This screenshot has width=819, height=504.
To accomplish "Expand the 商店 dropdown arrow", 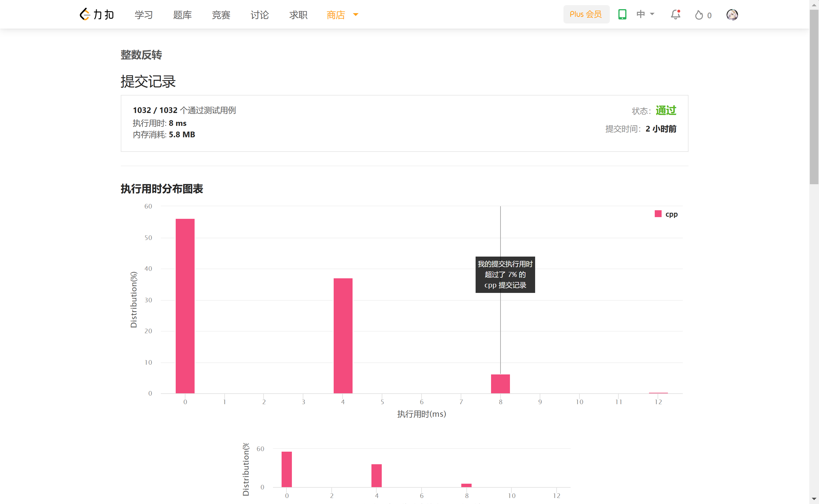I will (355, 14).
